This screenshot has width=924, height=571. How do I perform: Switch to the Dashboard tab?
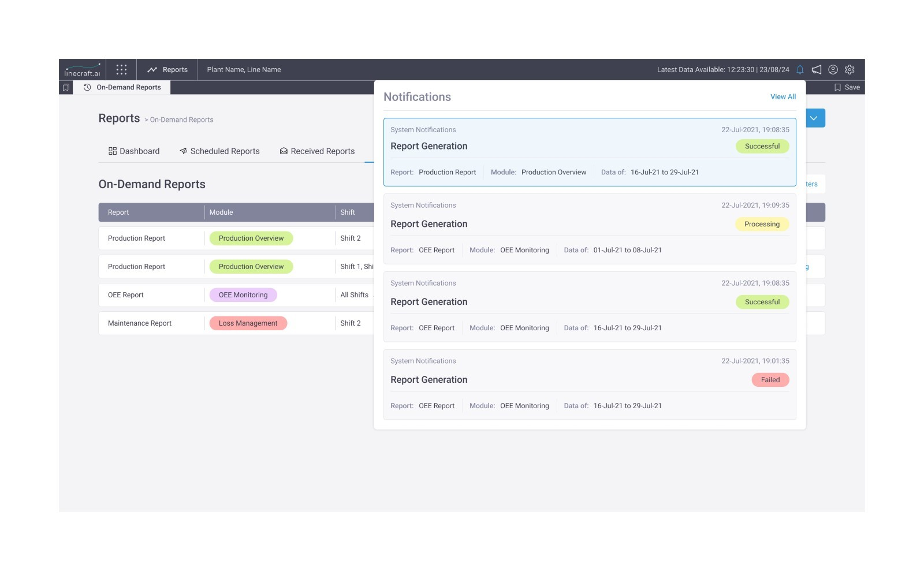(134, 151)
